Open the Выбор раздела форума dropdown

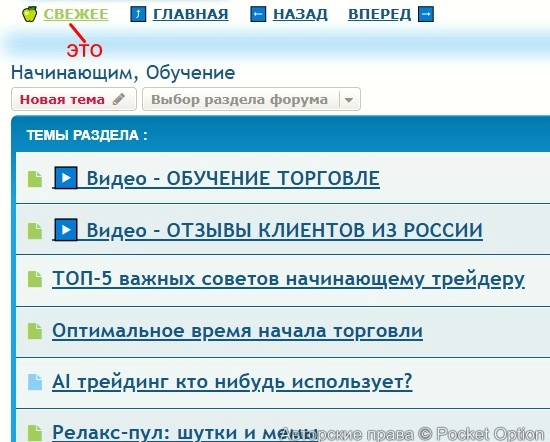(251, 99)
